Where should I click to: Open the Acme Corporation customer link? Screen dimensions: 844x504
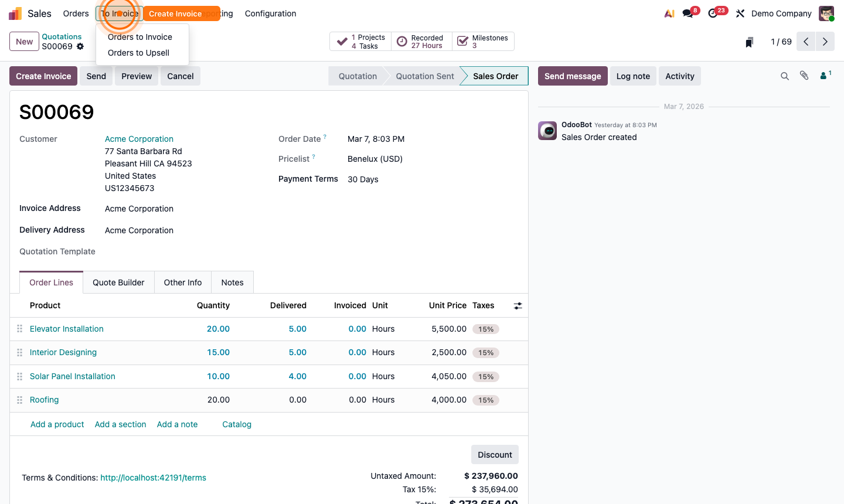pyautogui.click(x=139, y=139)
